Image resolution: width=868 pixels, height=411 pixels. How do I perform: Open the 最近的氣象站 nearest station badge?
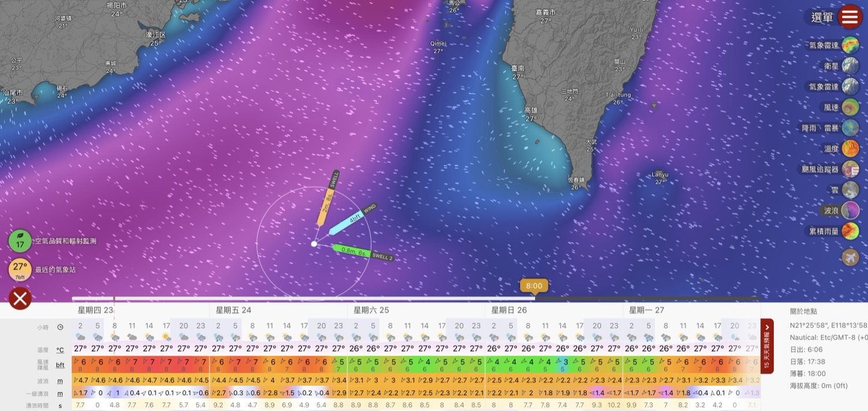click(x=20, y=269)
